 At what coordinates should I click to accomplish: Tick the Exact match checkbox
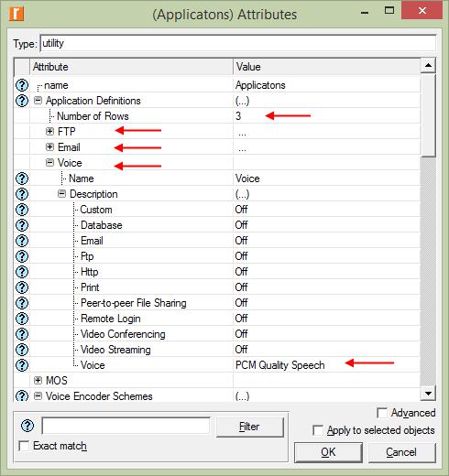(24, 446)
